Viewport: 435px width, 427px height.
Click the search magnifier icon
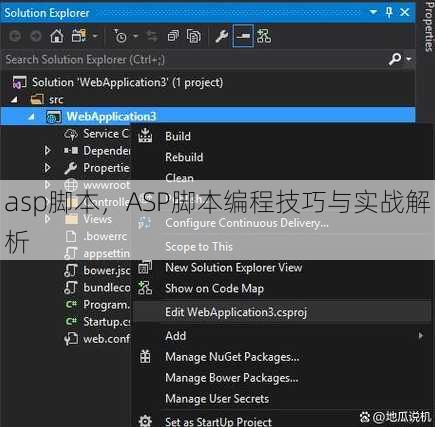pos(395,59)
